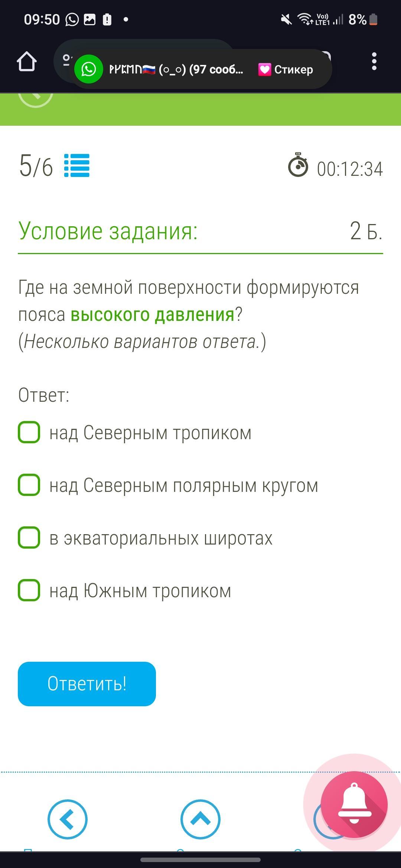Tap the Стикер label in notification
The width and height of the screenshot is (401, 868).
[x=293, y=69]
